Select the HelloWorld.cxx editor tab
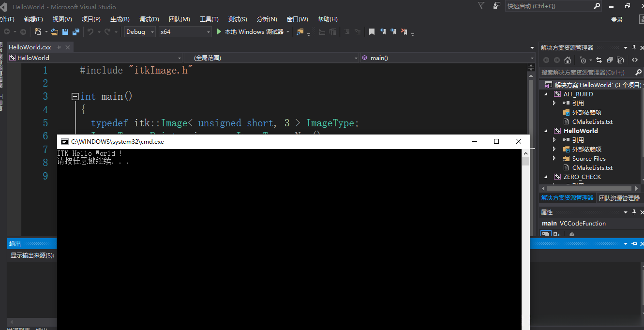The image size is (644, 330). click(30, 47)
